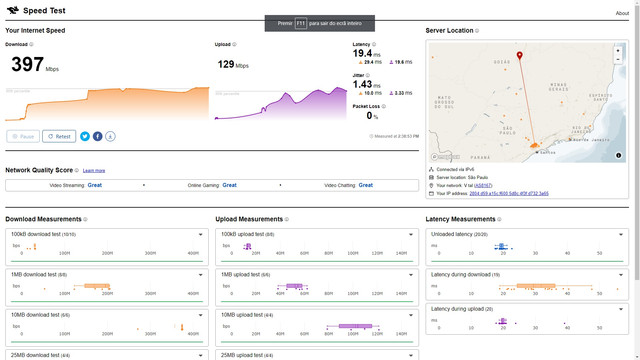
Task: Open Download Measurements info icon
Action: pyautogui.click(x=85, y=219)
